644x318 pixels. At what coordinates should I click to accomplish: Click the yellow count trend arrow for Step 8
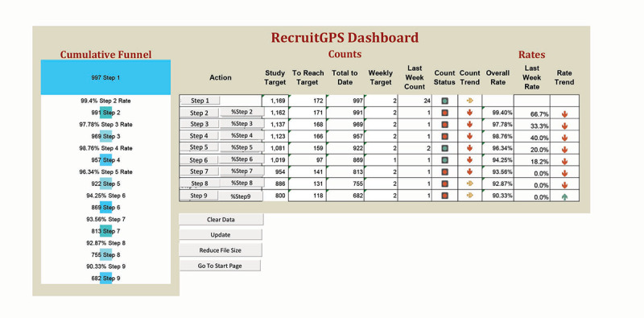pos(470,184)
